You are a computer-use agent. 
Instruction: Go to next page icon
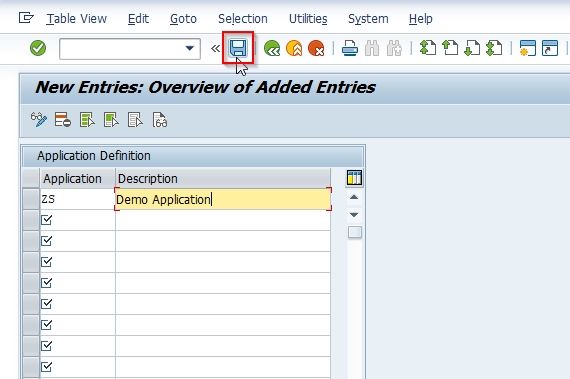(x=472, y=48)
